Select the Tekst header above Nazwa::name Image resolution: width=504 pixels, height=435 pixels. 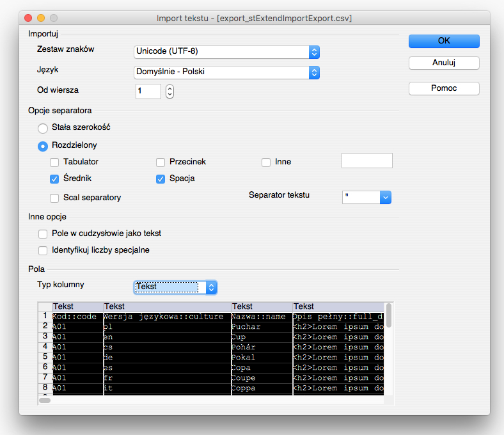[262, 306]
